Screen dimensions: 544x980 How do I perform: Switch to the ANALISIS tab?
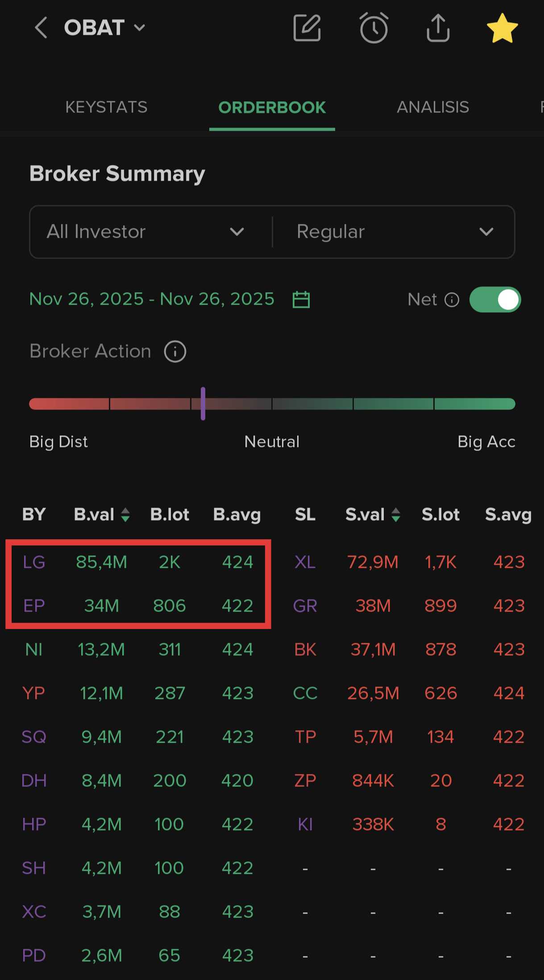pyautogui.click(x=432, y=107)
